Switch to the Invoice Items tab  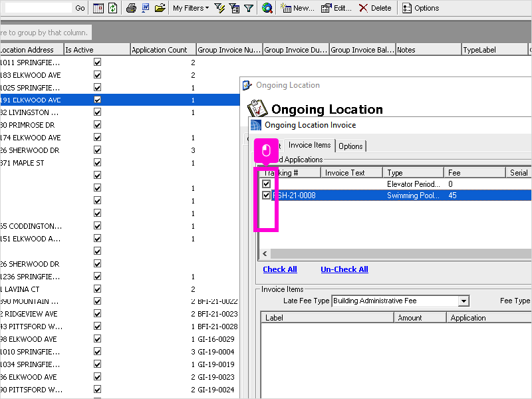(x=309, y=145)
